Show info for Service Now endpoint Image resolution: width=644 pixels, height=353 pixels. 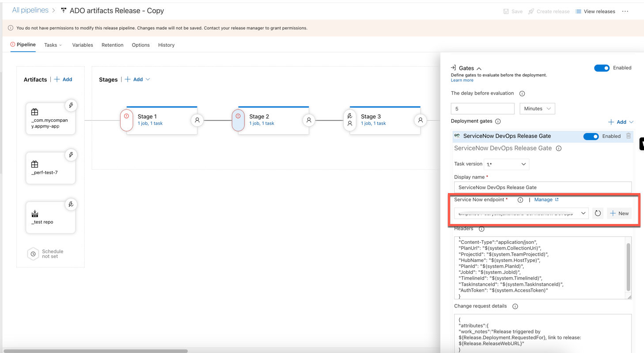(520, 200)
